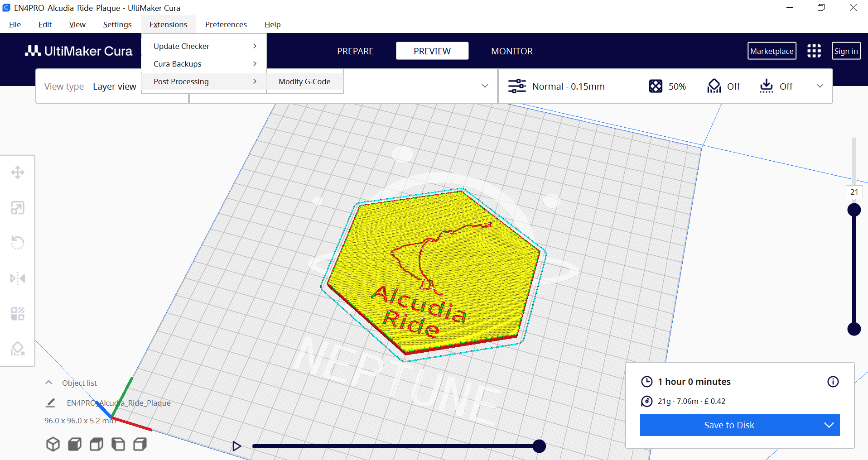Image resolution: width=868 pixels, height=460 pixels.
Task: Switch to the PREVIEW stage
Action: (432, 51)
